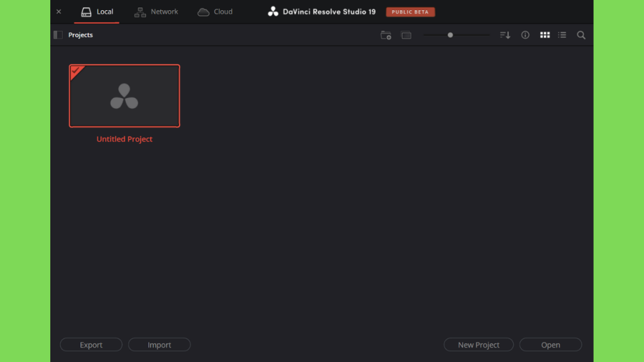Open the sort order options
644x362 pixels.
505,35
